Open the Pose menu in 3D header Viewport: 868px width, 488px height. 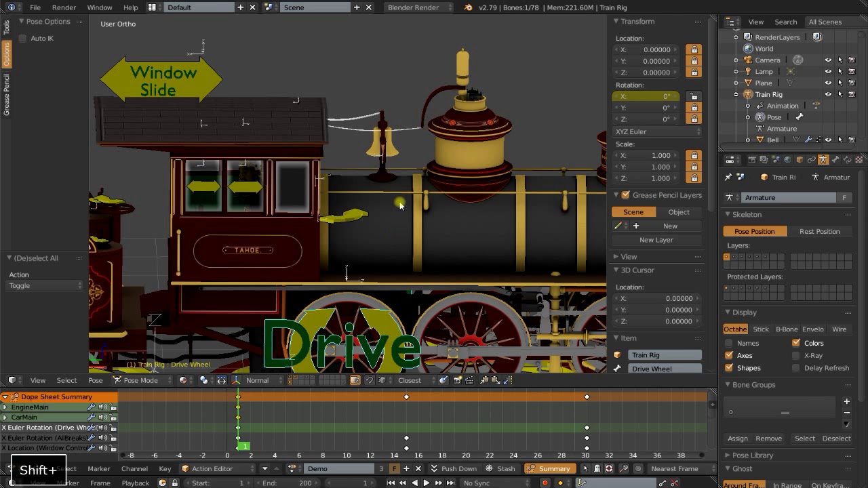[x=95, y=380]
